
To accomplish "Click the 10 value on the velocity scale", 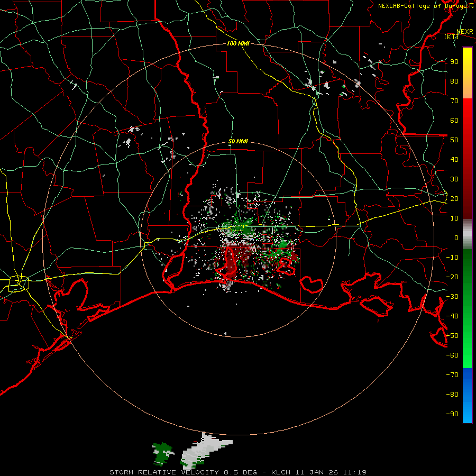I will tap(454, 218).
